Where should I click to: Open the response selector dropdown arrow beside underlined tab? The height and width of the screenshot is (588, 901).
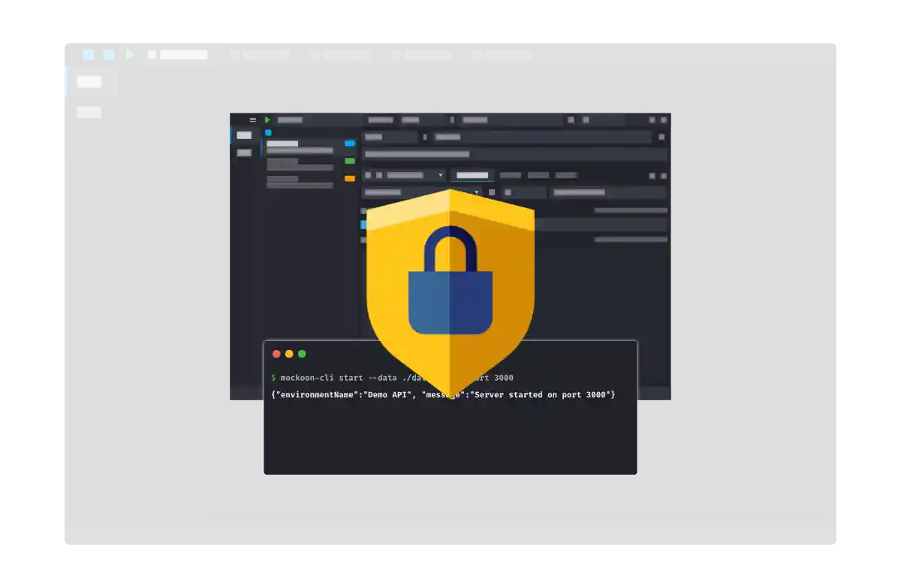[441, 175]
